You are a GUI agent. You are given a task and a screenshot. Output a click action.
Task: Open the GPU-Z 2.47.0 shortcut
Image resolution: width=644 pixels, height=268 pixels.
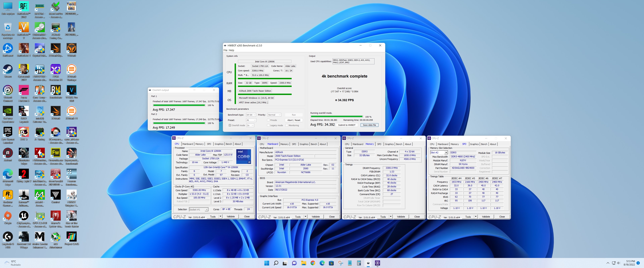coord(40,219)
